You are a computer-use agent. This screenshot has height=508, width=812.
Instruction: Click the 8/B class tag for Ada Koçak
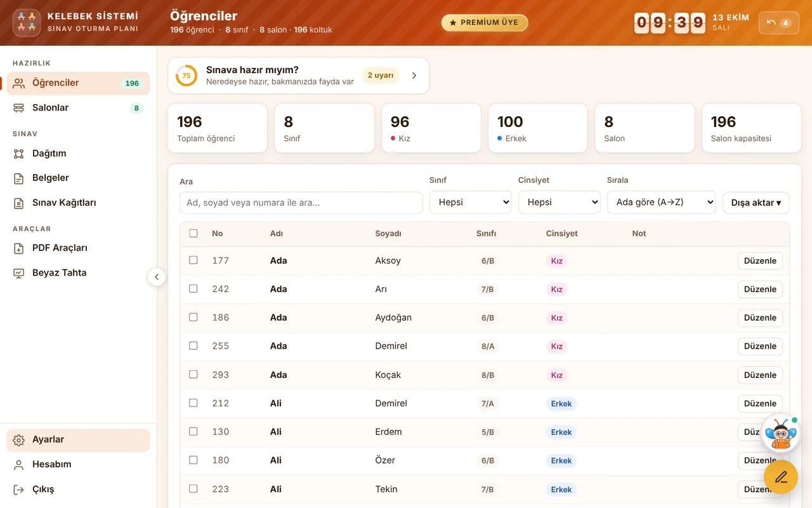pos(488,375)
